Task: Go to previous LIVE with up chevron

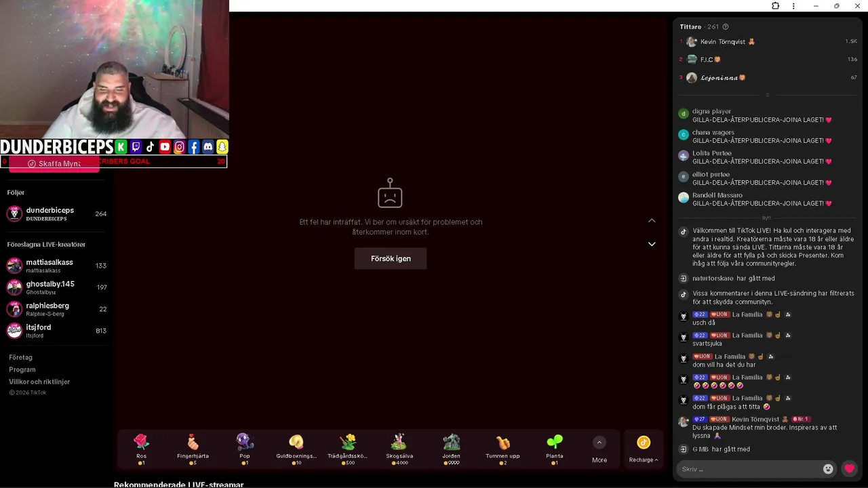Action: click(652, 220)
